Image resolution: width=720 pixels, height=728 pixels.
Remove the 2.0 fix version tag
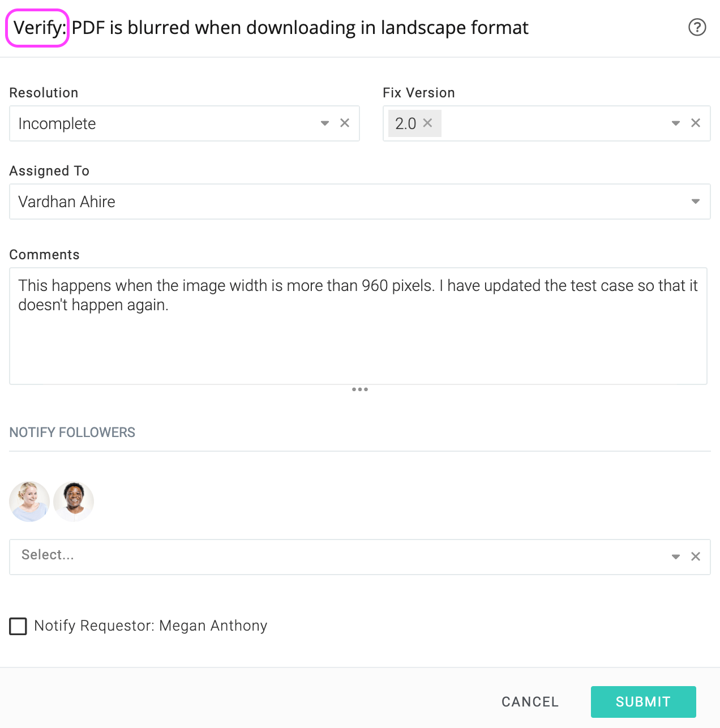[428, 123]
